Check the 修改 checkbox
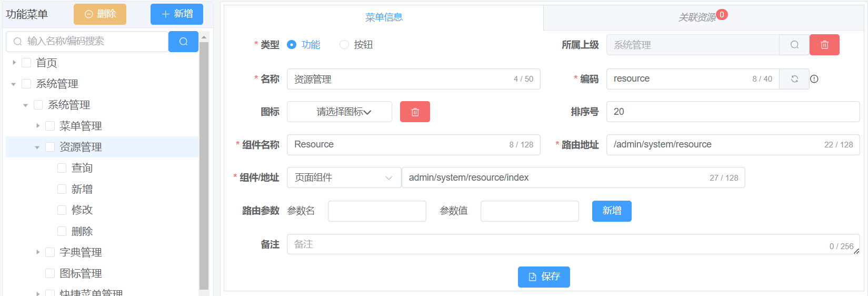Screen dimensions: 868x296 click(62, 210)
